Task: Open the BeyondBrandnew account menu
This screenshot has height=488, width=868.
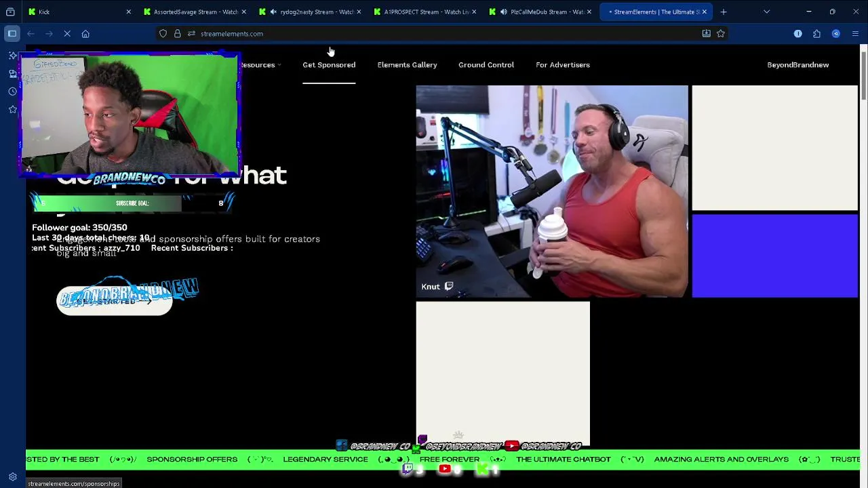Action: [797, 65]
